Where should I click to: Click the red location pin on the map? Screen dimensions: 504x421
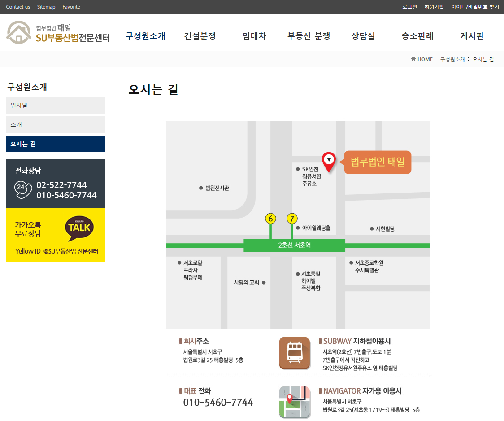(329, 162)
